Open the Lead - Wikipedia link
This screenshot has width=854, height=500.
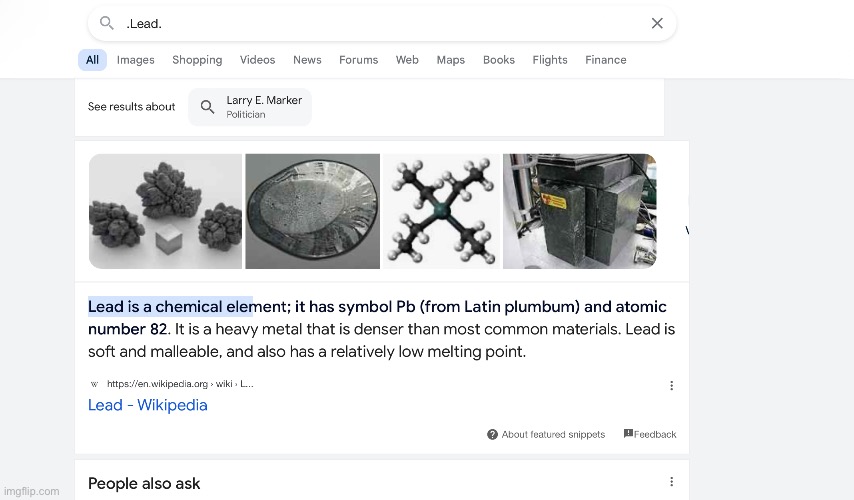pos(148,405)
